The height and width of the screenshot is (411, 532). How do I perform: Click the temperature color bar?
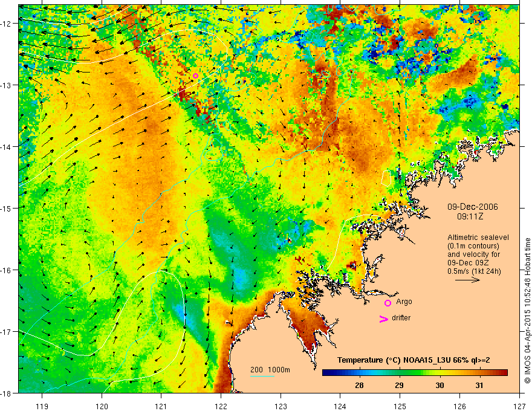415,373
